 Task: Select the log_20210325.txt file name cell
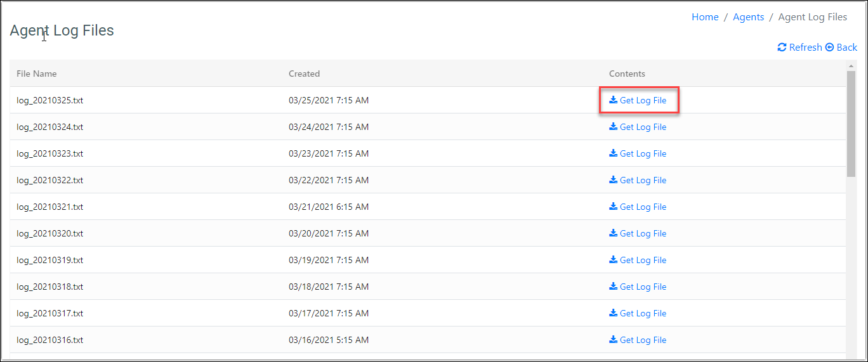tap(49, 100)
